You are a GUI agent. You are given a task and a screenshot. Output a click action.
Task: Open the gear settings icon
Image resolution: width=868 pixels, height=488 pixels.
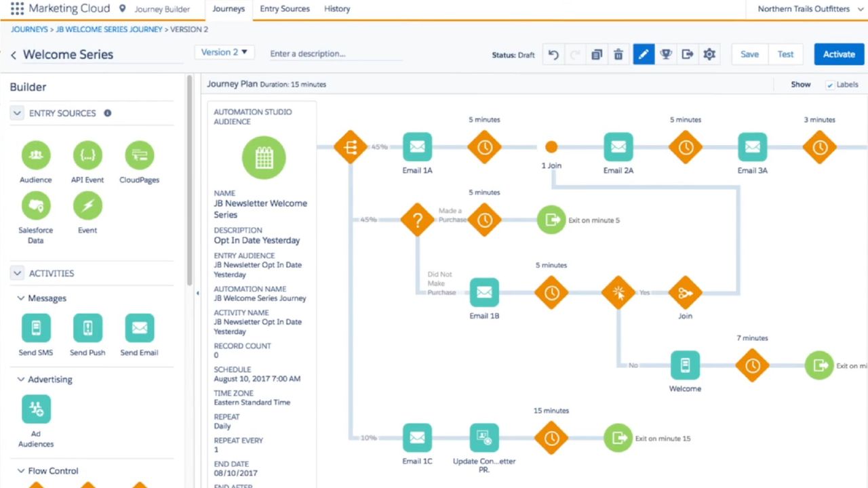coord(709,54)
